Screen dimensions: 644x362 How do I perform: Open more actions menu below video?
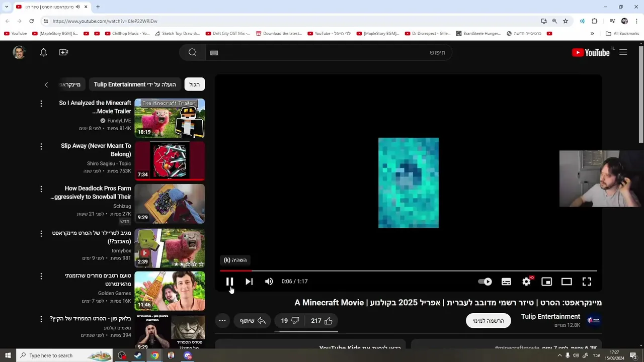coord(222,321)
